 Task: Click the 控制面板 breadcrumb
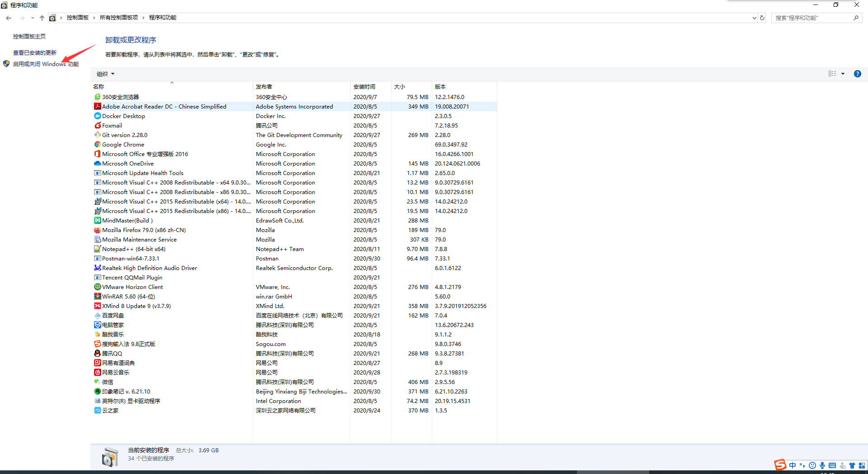click(78, 18)
